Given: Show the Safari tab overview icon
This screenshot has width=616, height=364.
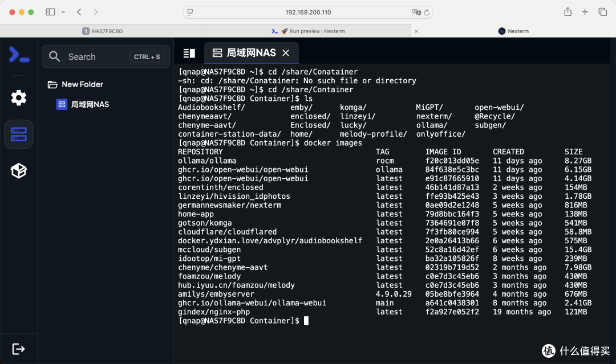Looking at the screenshot, I should (x=602, y=11).
